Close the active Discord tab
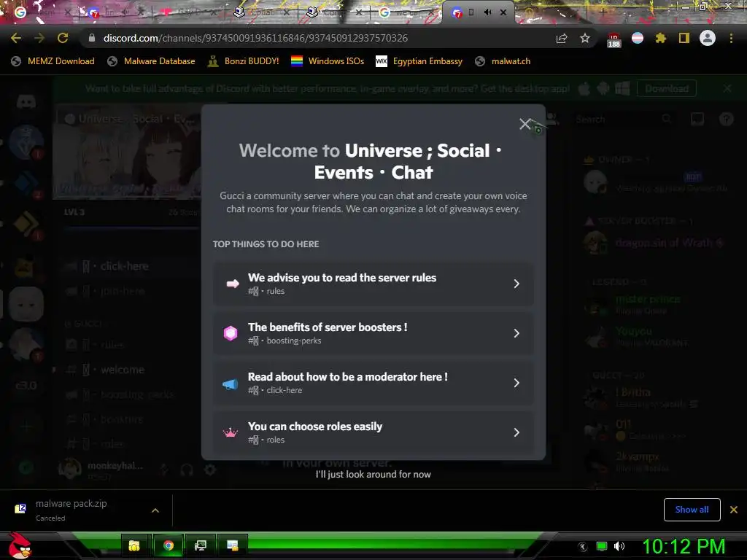The width and height of the screenshot is (747, 560). 503,12
